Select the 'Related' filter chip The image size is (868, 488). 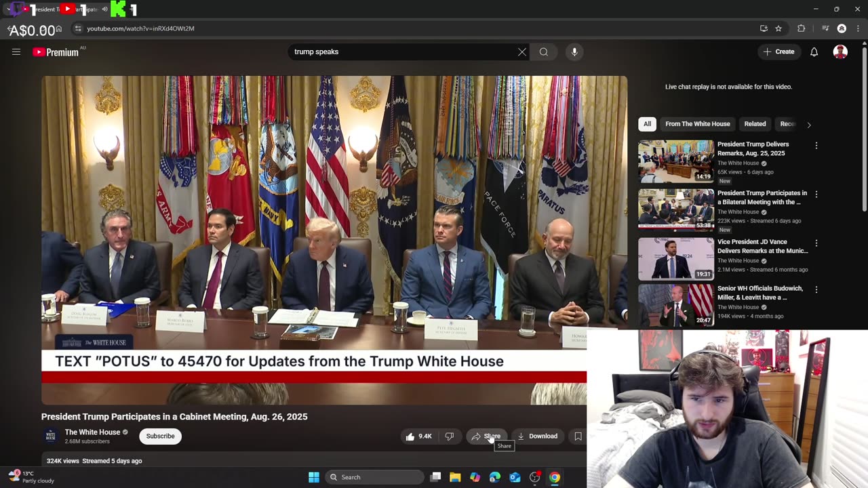click(755, 124)
